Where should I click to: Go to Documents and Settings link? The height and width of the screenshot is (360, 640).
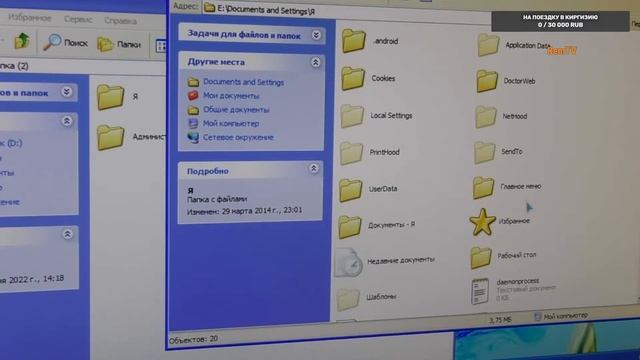click(x=243, y=82)
